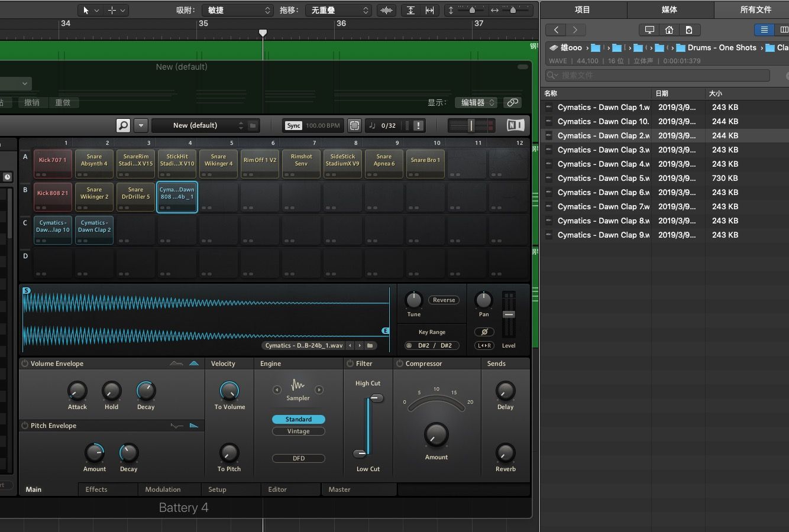Image resolution: width=789 pixels, height=532 pixels.
Task: Toggle Compressor power button
Action: pos(400,364)
